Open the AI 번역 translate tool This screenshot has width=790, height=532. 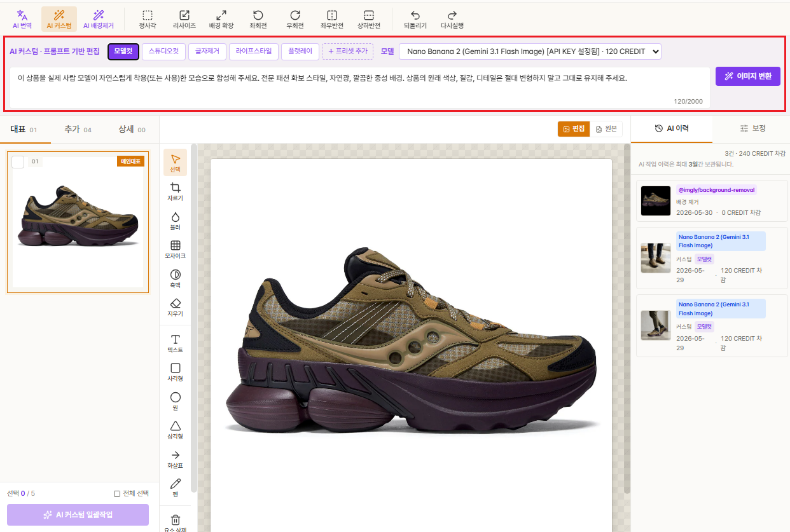[x=22, y=20]
